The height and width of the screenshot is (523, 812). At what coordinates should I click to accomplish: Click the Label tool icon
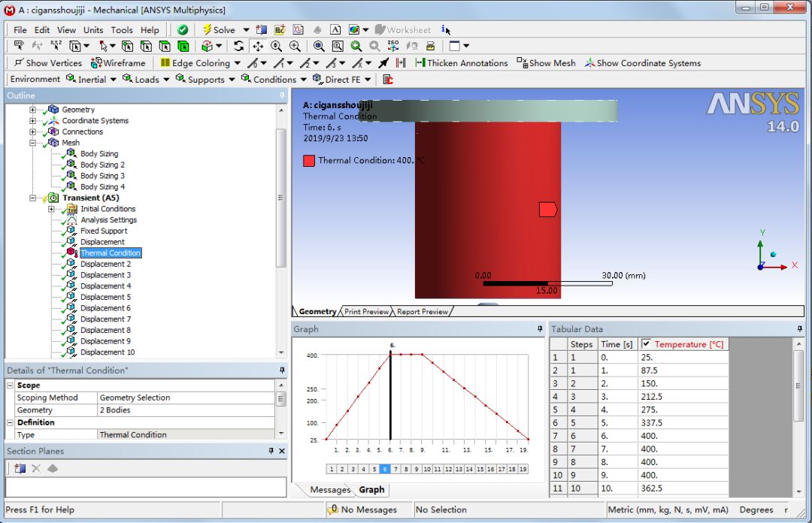coord(19,46)
